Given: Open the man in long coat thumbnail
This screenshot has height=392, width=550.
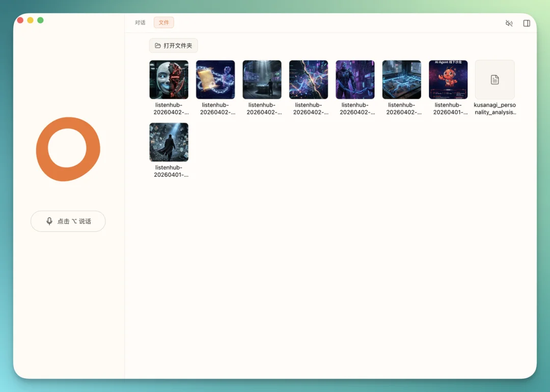Looking at the screenshot, I should pyautogui.click(x=169, y=142).
